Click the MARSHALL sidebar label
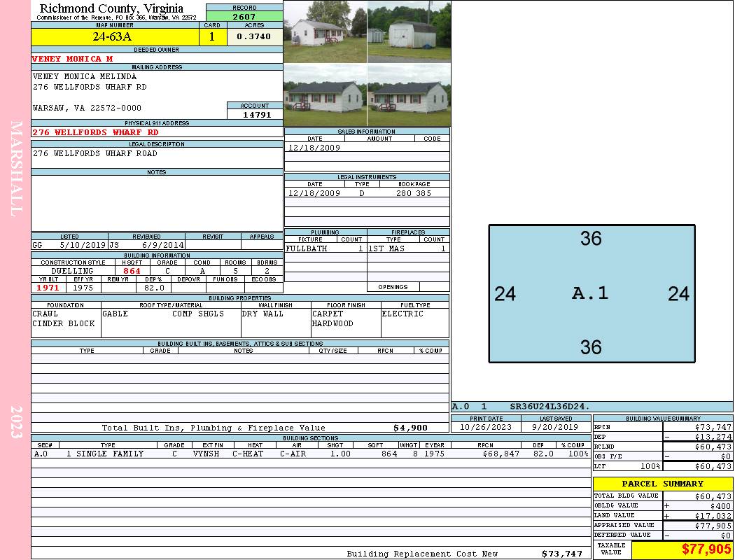Viewport: 735px width, 560px height. pos(16,169)
